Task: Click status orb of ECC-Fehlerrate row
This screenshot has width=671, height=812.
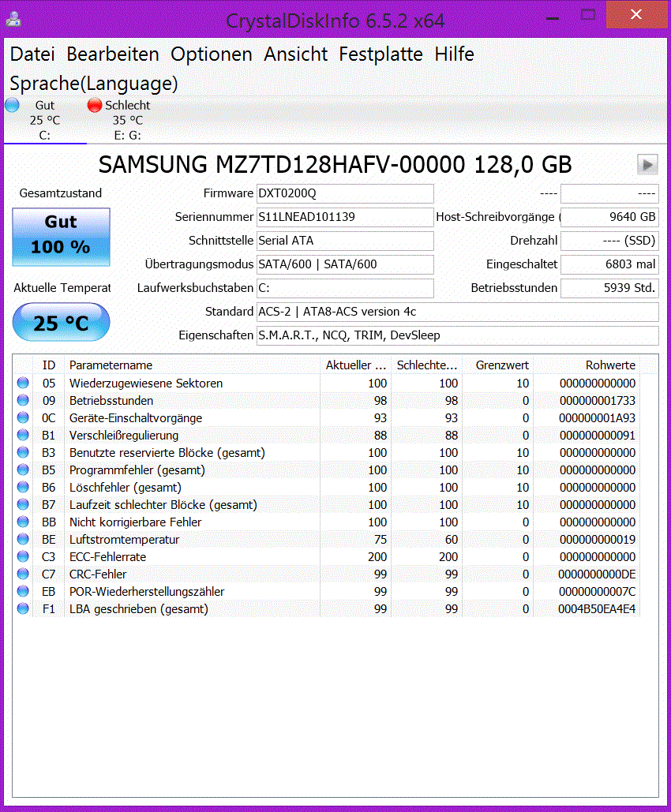Action: 23,556
